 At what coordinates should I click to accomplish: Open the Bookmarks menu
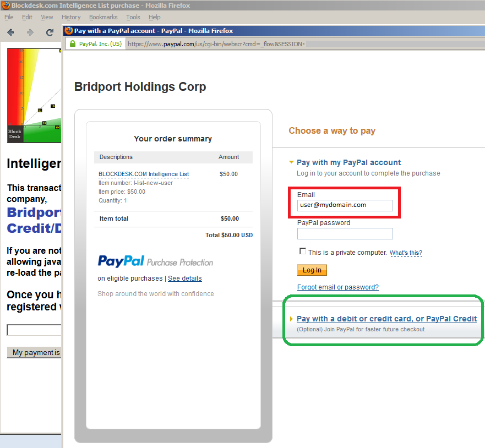(103, 18)
